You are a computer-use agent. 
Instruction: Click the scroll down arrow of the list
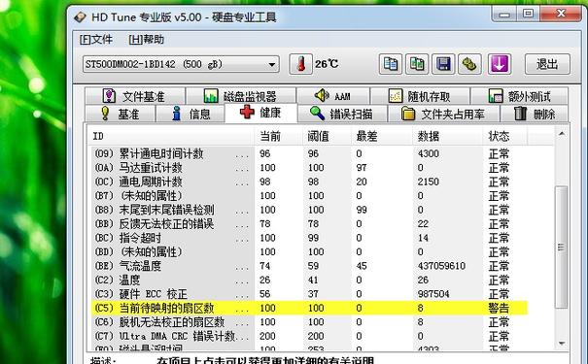point(562,343)
